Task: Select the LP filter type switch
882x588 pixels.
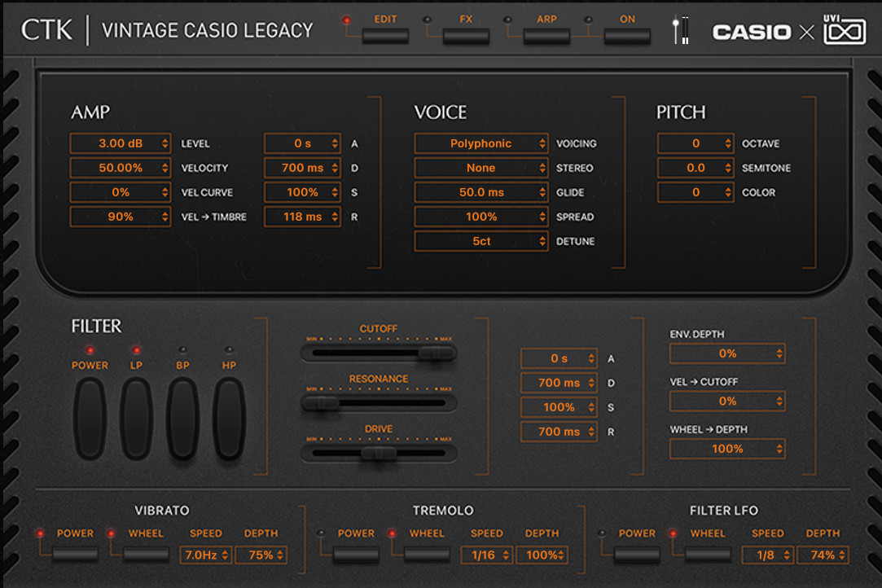Action: (x=136, y=418)
